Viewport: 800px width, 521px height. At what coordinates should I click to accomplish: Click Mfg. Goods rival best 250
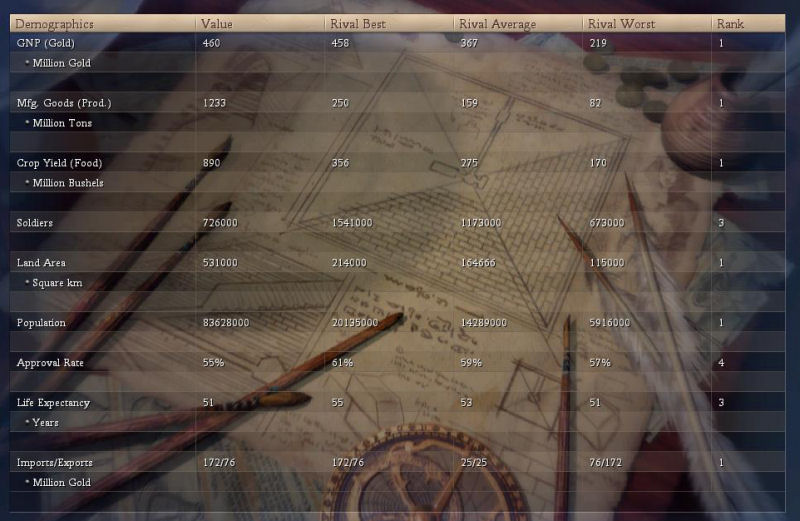[340, 103]
